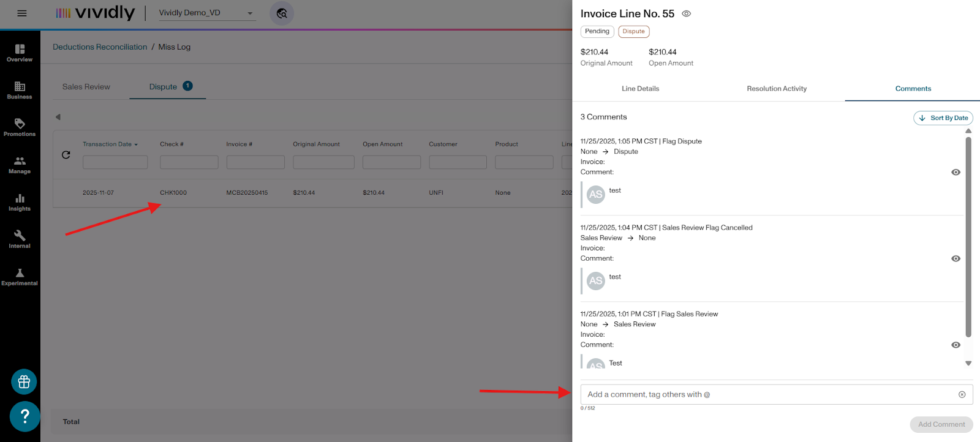The image size is (980, 442).
Task: Open the gift rewards button
Action: tap(24, 382)
